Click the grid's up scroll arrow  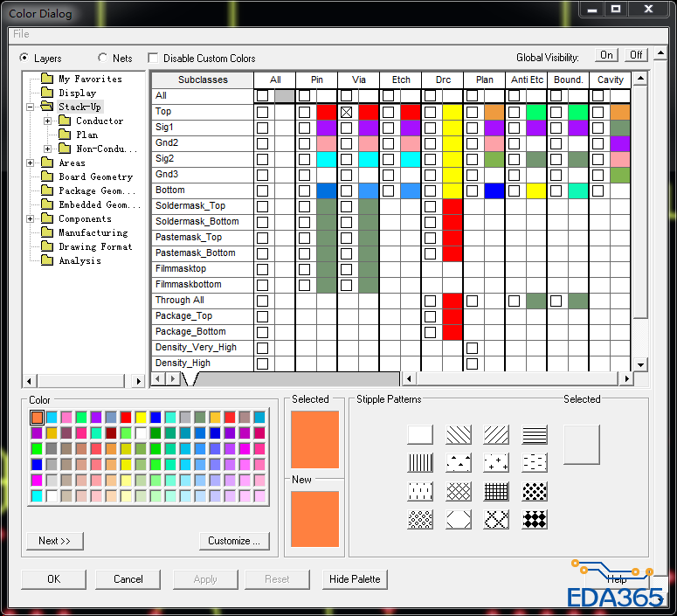640,79
